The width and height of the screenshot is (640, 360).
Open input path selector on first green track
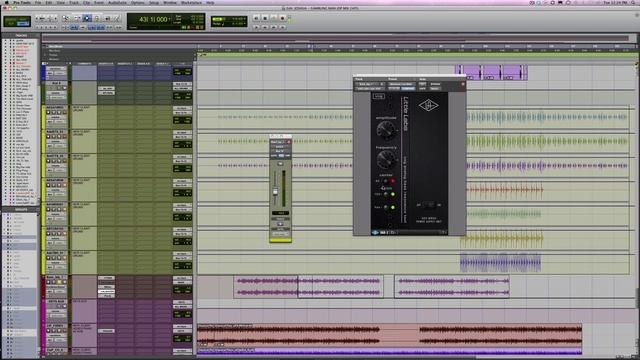(182, 108)
